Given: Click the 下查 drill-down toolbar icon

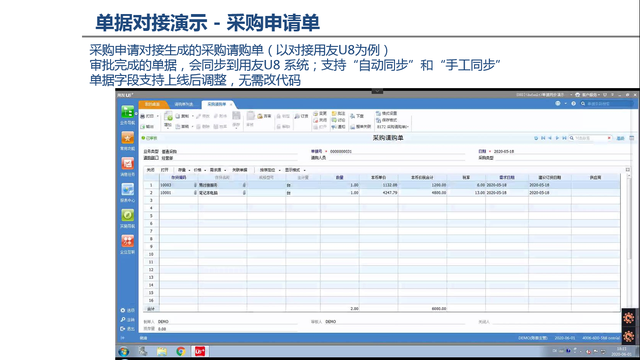Looking at the screenshot, I should pos(352,116).
